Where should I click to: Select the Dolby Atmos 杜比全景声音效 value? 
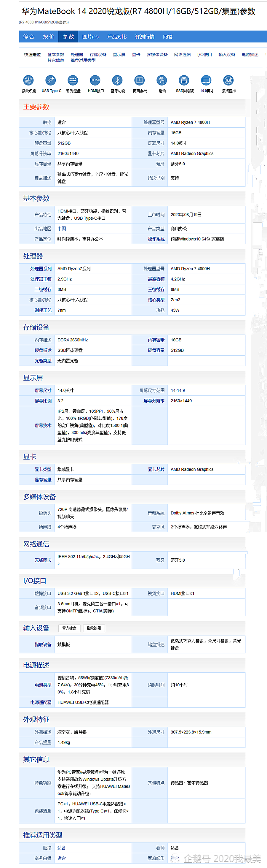pyautogui.click(x=197, y=513)
